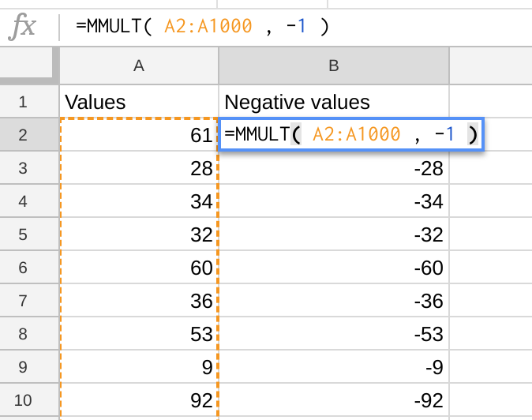Viewport: 532px width, 420px height.
Task: Click cell B6 containing -60
Action: click(334, 268)
